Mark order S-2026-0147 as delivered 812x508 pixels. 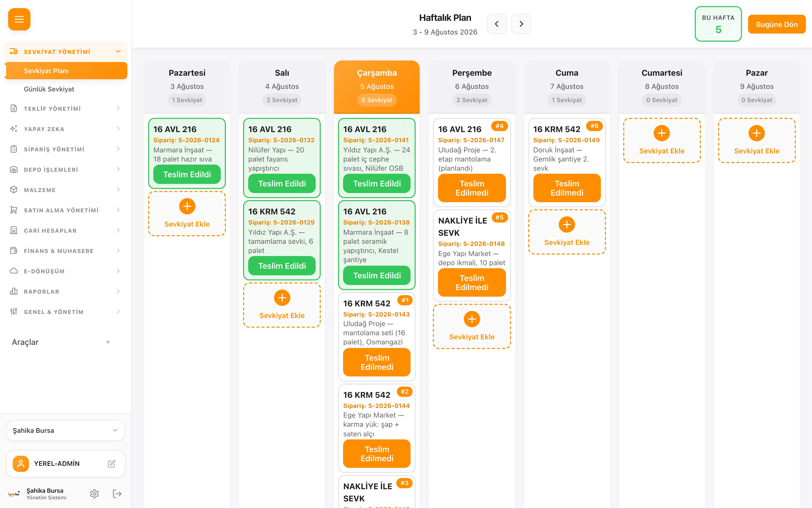[x=472, y=188]
